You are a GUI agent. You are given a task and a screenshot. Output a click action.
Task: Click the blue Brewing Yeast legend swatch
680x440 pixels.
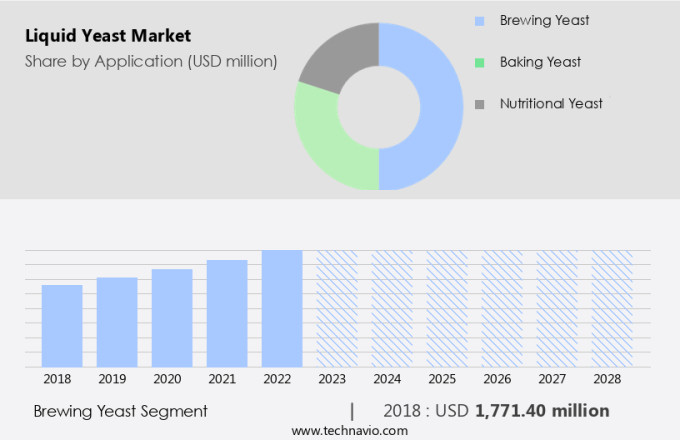480,20
